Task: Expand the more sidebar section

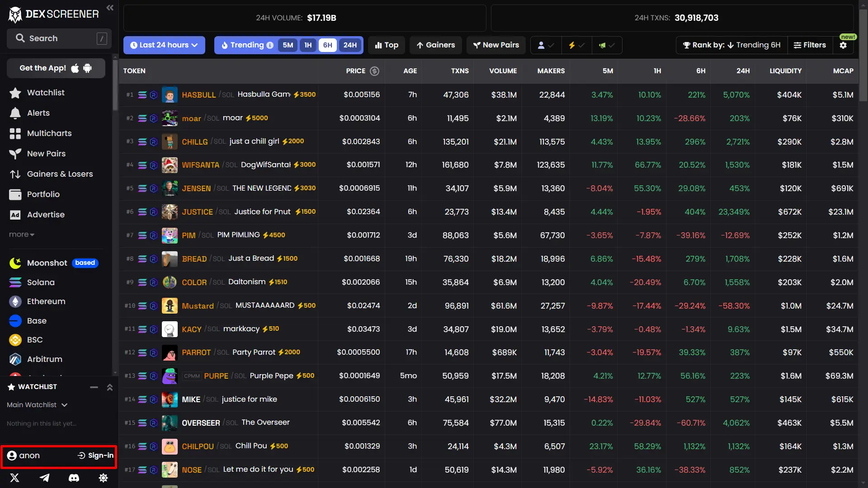Action: (21, 235)
